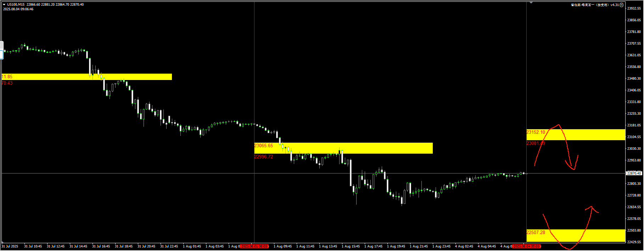Screen dimensions: 644x251
Task: Click the red 2025.08.01 08:00 time marker
Action: [x=254, y=246]
